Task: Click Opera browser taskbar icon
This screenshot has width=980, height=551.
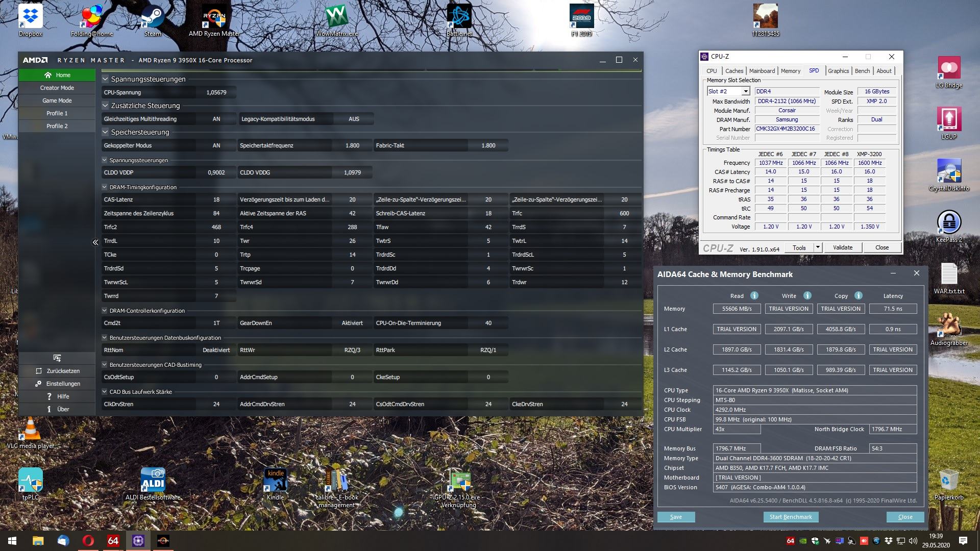Action: (88, 541)
